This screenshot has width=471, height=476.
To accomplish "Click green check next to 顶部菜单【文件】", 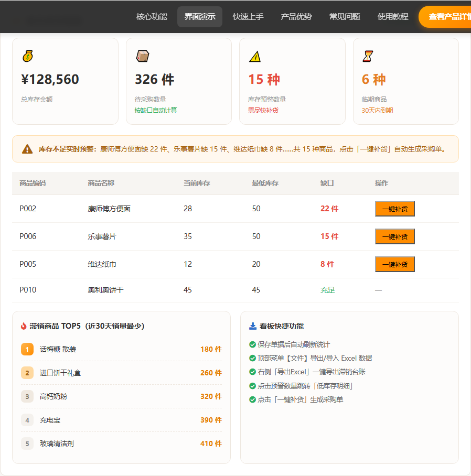I will (252, 358).
